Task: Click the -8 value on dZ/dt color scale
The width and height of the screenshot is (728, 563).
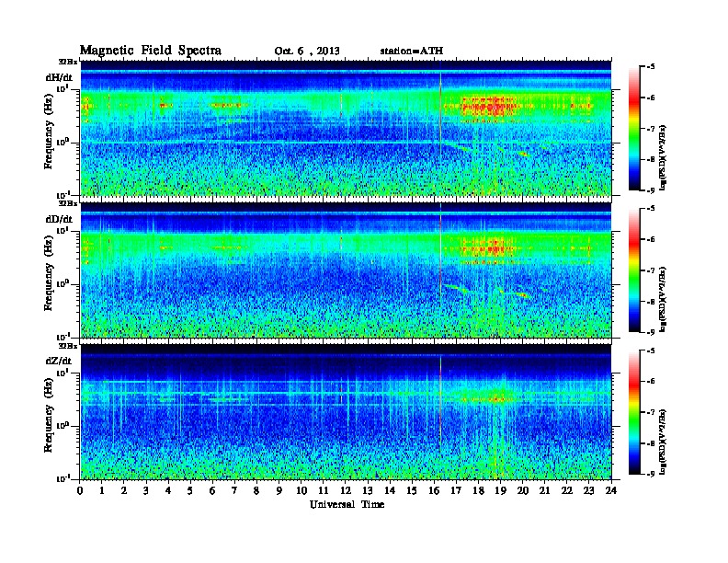Action: [x=651, y=443]
